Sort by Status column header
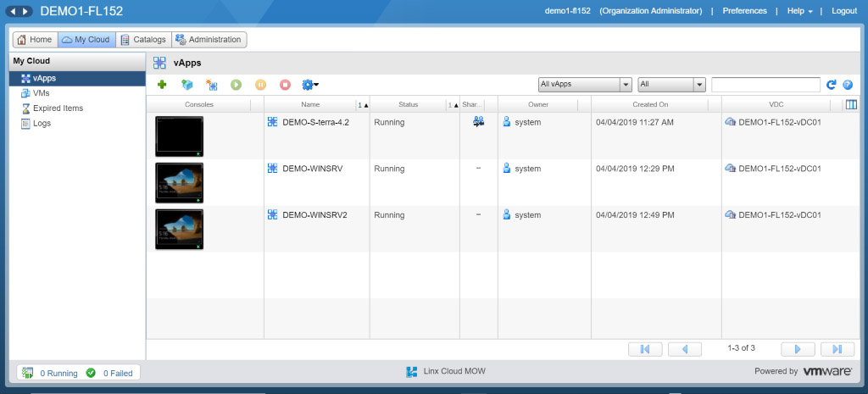The width and height of the screenshot is (868, 394). pos(409,104)
